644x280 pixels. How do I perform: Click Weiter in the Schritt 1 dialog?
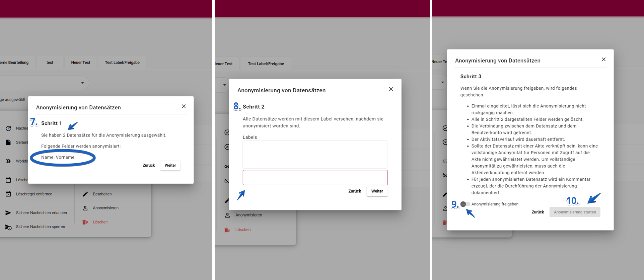tap(170, 165)
